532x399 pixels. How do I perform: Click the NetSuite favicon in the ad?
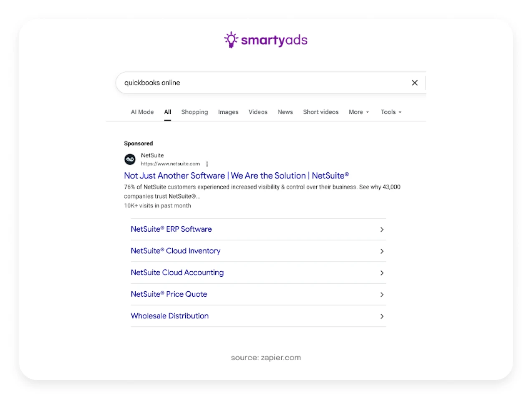tap(130, 159)
